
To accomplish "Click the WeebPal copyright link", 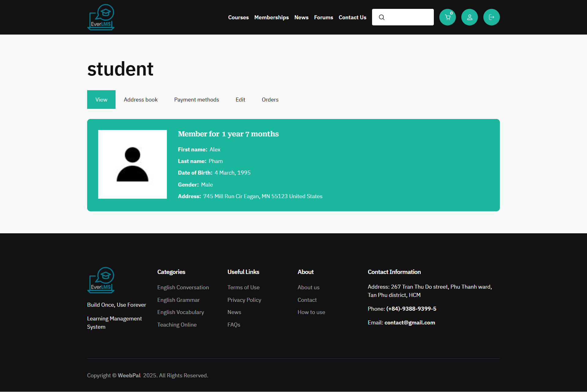I will [129, 375].
